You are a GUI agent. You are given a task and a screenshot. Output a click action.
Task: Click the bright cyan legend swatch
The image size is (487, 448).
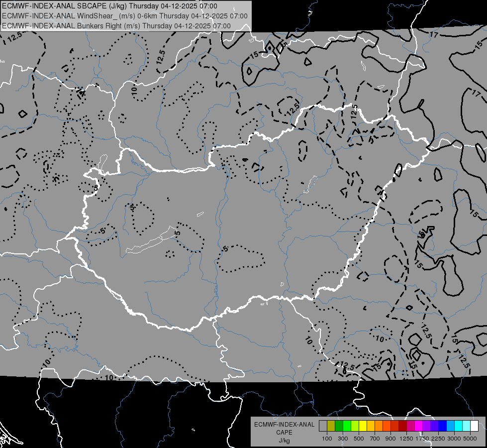tap(459, 426)
